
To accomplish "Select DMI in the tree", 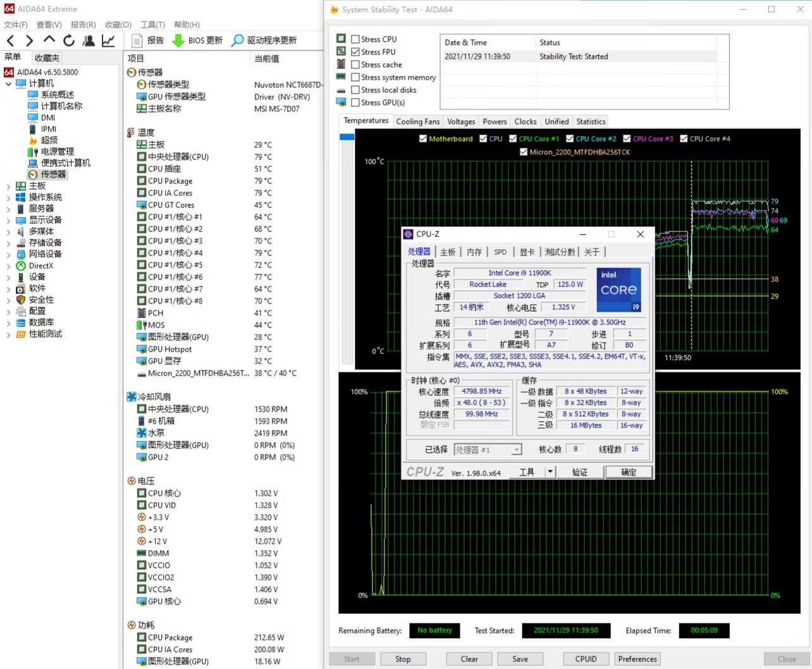I will [48, 117].
